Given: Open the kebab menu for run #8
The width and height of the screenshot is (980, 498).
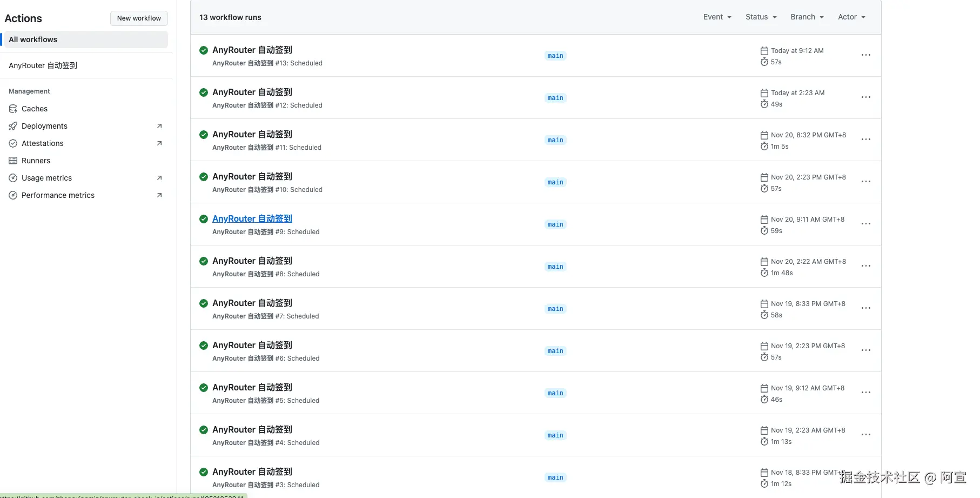Looking at the screenshot, I should click(x=865, y=266).
